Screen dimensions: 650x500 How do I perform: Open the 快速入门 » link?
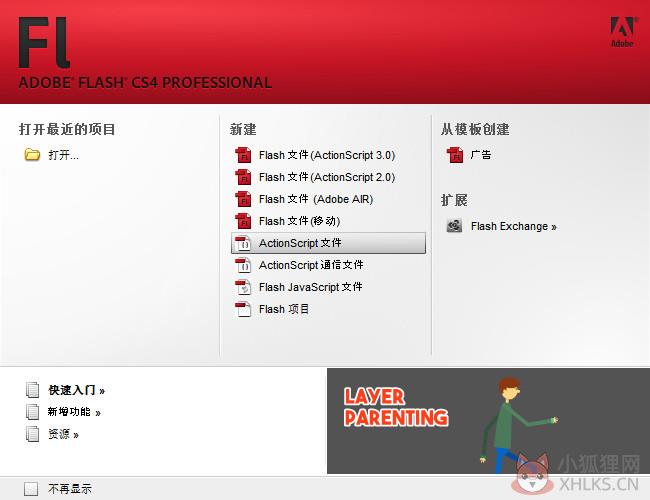click(x=77, y=390)
